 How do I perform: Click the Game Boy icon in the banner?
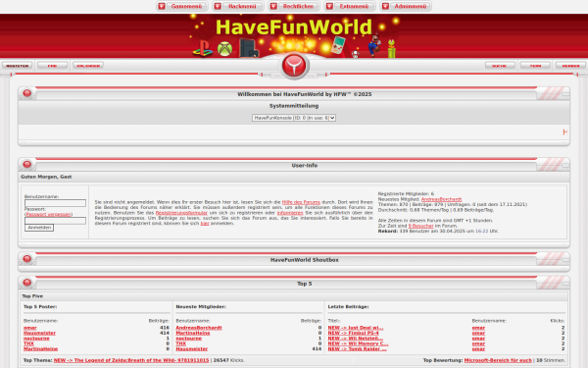pyautogui.click(x=338, y=45)
